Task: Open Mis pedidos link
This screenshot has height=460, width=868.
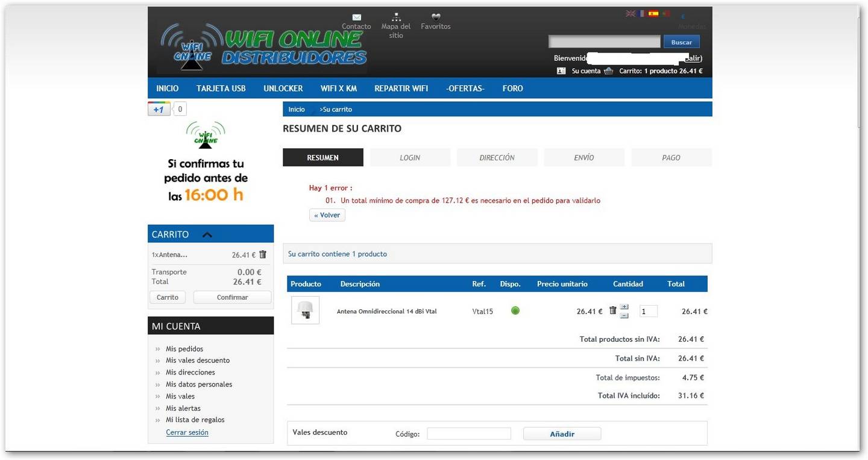Action: click(x=184, y=349)
